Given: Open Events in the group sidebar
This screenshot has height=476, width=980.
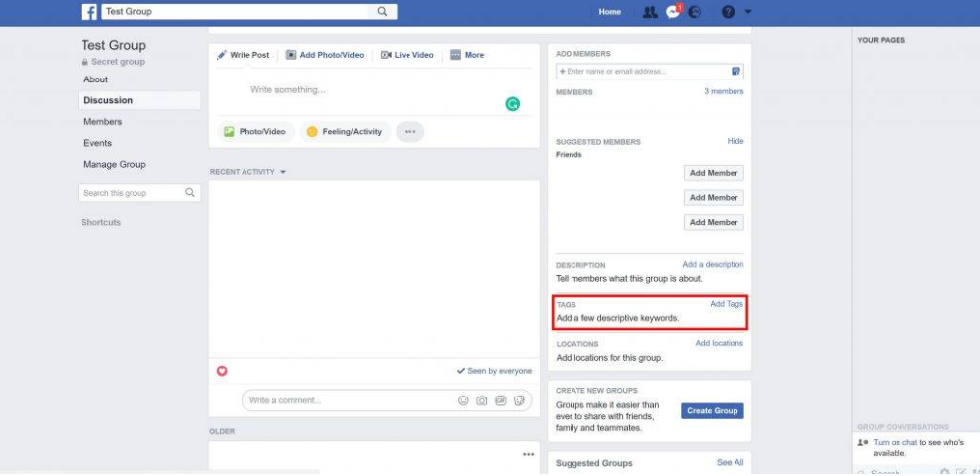Looking at the screenshot, I should (98, 143).
